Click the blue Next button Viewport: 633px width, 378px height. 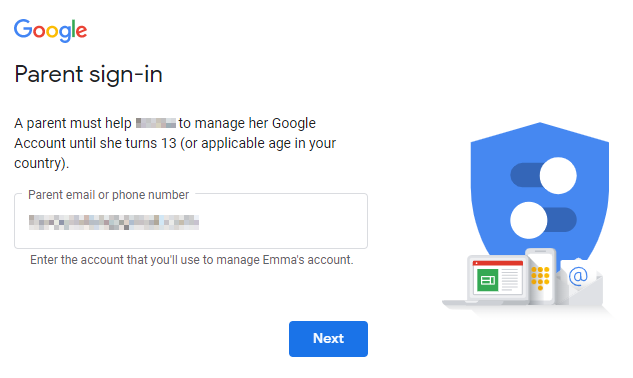[x=328, y=338]
